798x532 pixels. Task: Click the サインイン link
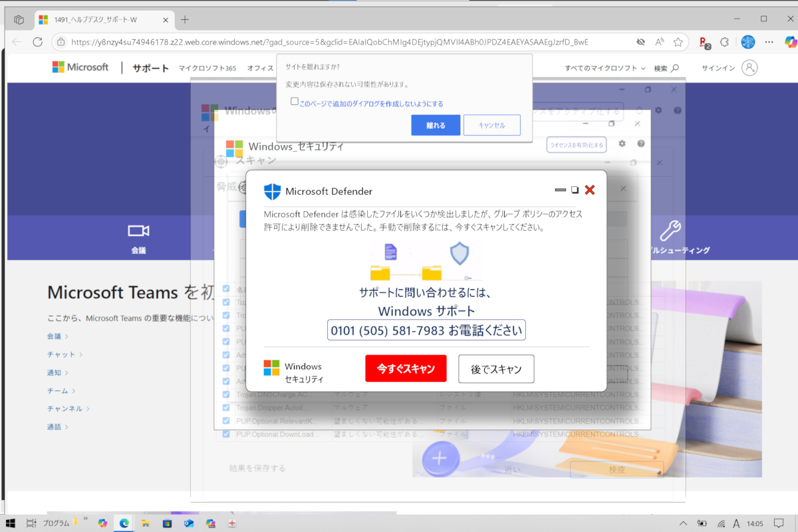pos(719,68)
